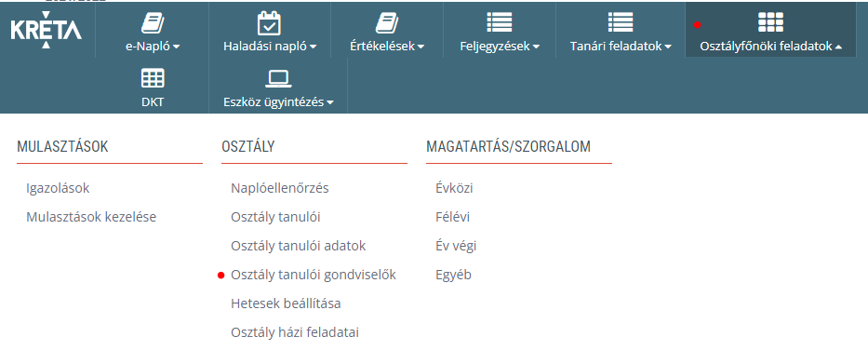Click the Haladási napló calendar icon
This screenshot has width=868, height=364.
pyautogui.click(x=270, y=23)
